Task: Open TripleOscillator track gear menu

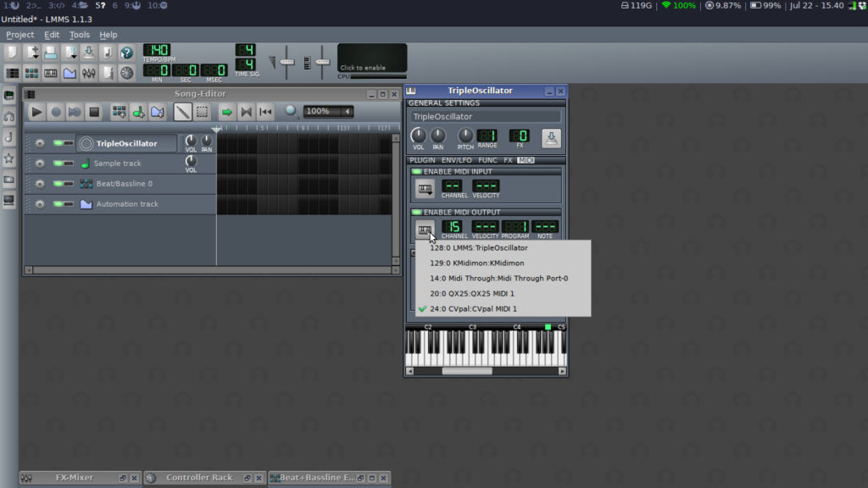Action: [40, 143]
